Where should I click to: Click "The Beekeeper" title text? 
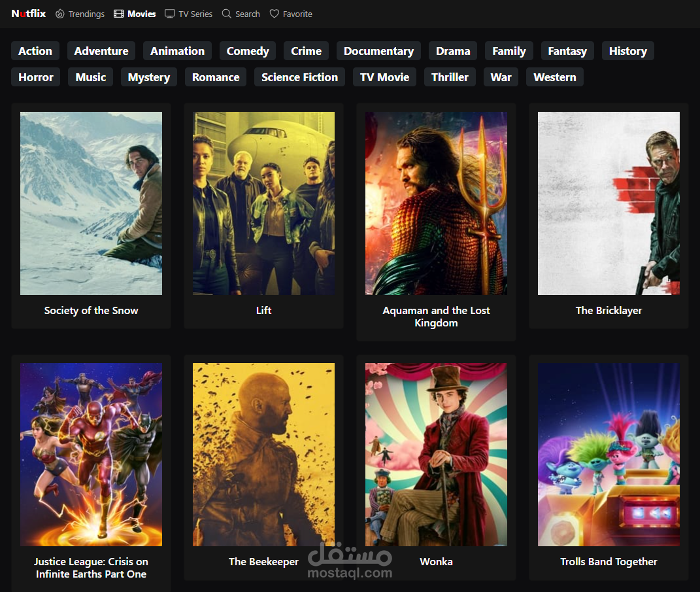[263, 562]
